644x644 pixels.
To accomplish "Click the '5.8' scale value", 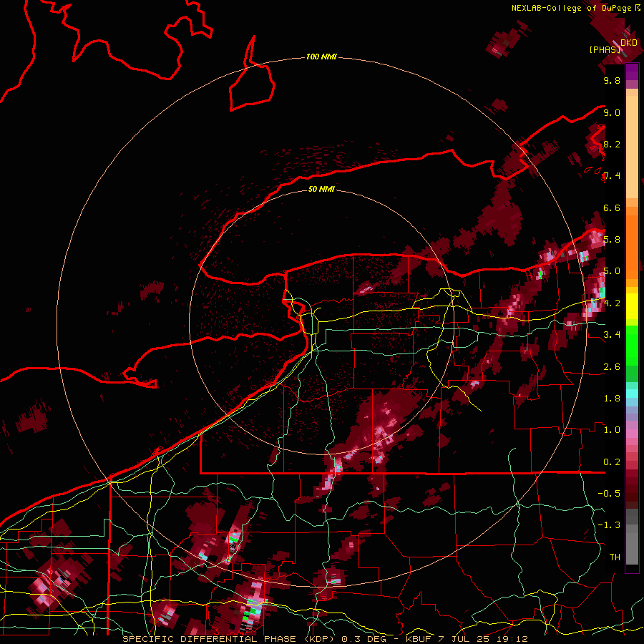I will pos(612,240).
